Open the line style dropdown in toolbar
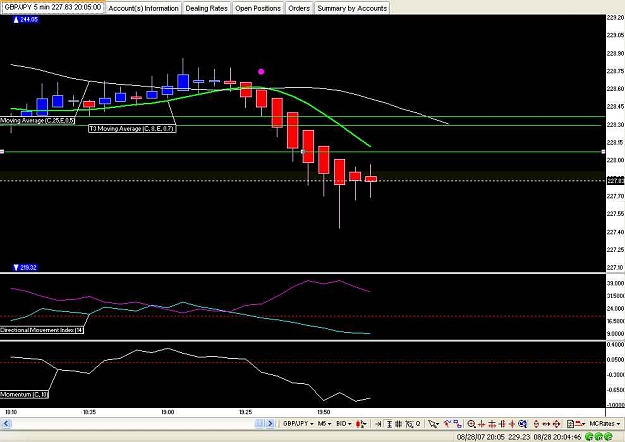This screenshot has height=442, width=625. [x=580, y=424]
